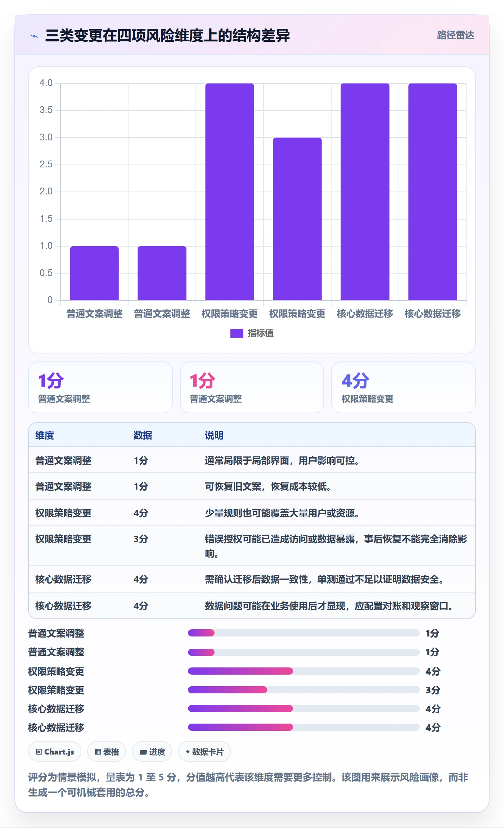Click the lightning icon beside the title
This screenshot has width=504, height=828.
point(34,36)
